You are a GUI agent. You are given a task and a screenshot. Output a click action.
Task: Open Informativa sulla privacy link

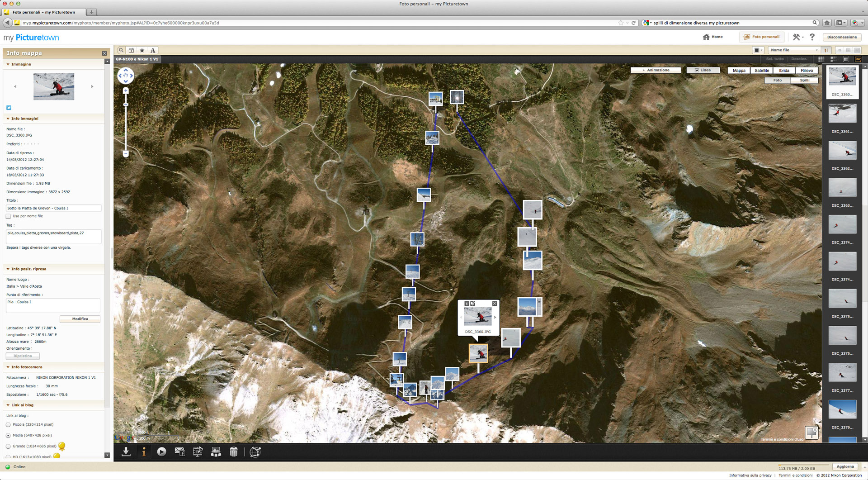750,475
